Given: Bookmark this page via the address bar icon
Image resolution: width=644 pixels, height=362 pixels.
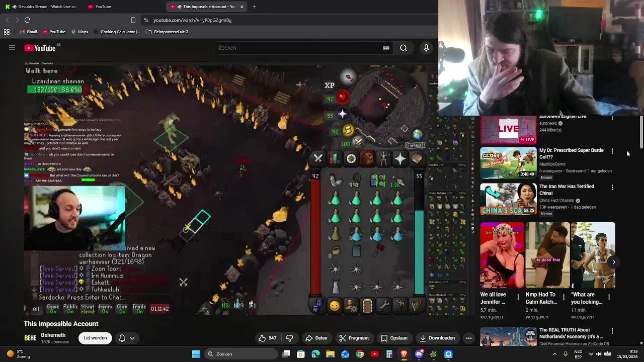Looking at the screenshot, I should [x=133, y=20].
